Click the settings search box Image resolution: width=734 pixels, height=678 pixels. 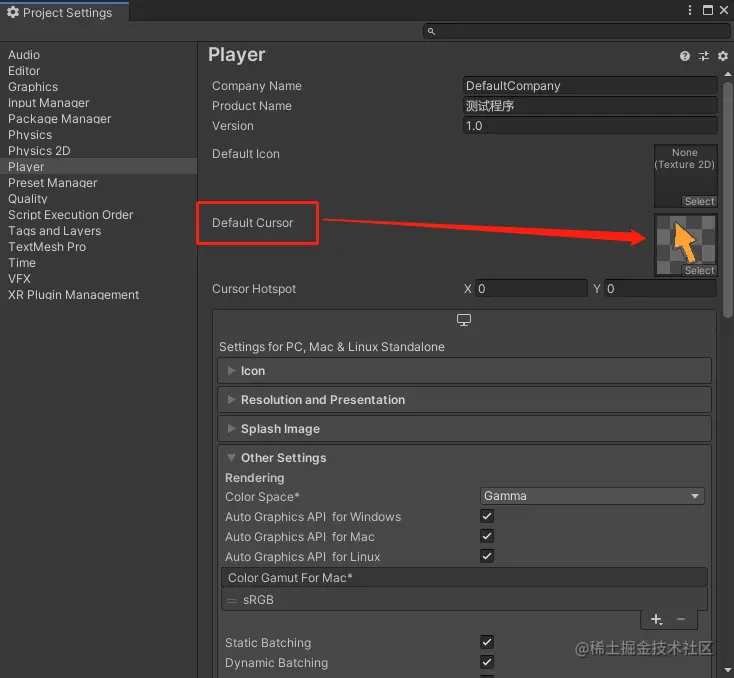576,31
